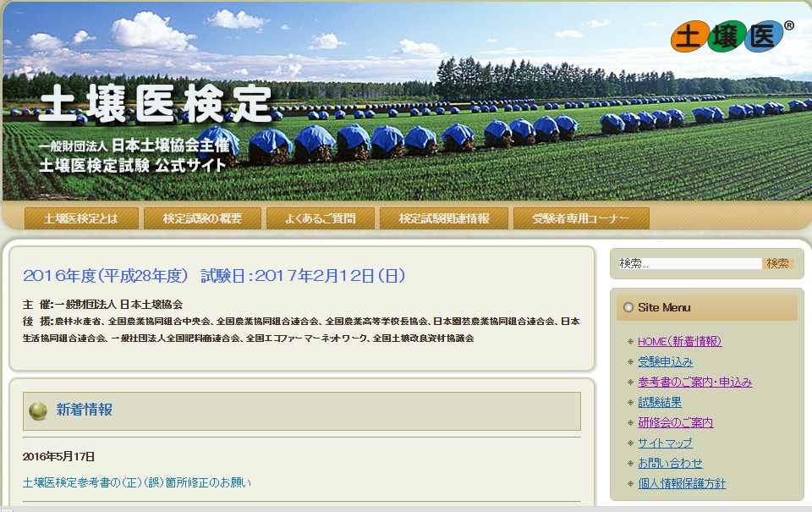Open the 受験者専用コーナー menu tab
812x512 pixels.
click(580, 218)
